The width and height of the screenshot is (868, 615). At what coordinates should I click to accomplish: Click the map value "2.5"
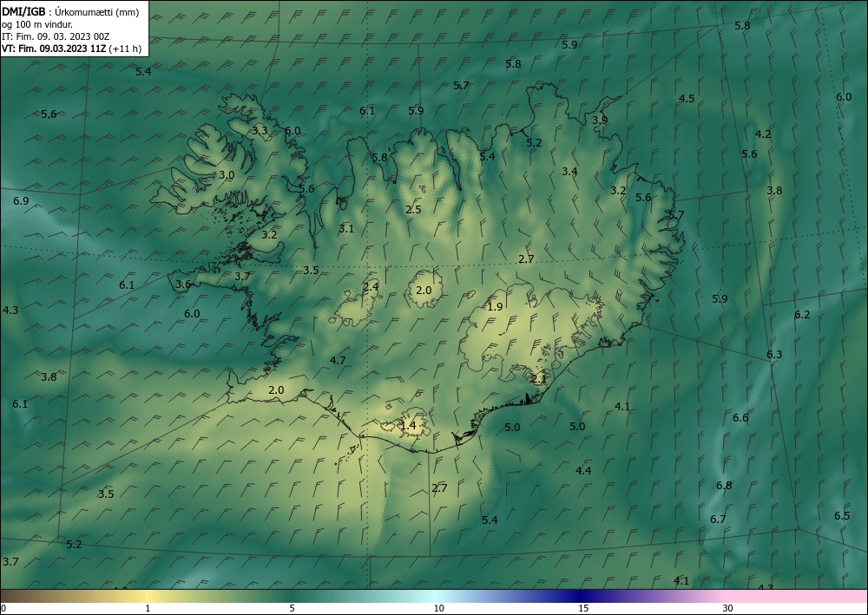(x=413, y=209)
